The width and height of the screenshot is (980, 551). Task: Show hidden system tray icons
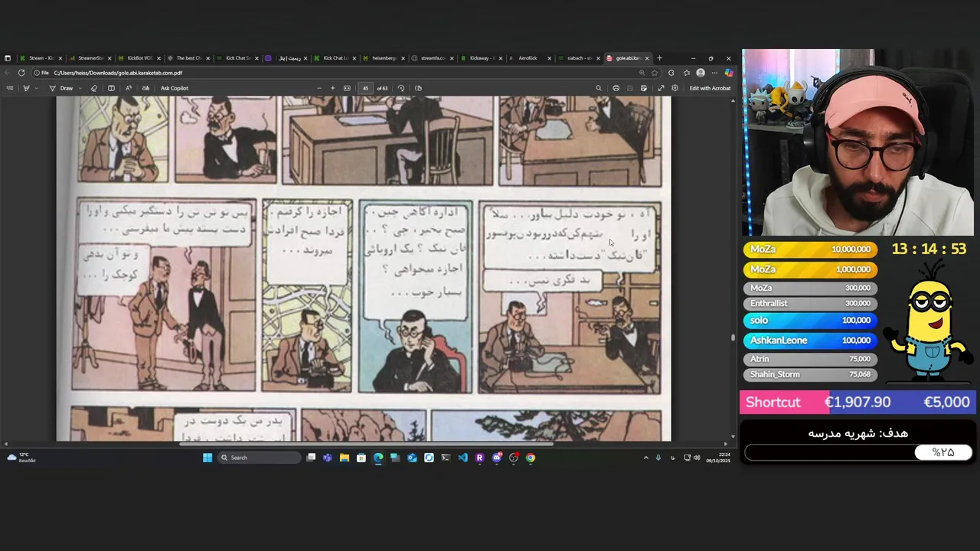(x=645, y=458)
